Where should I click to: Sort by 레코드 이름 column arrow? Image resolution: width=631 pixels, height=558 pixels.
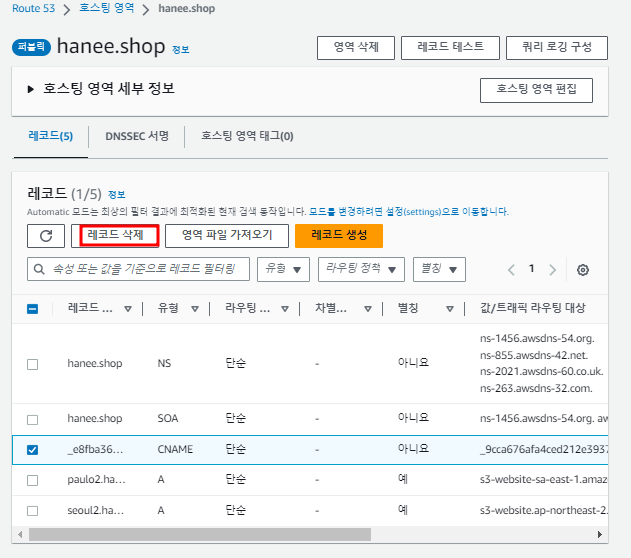128,309
